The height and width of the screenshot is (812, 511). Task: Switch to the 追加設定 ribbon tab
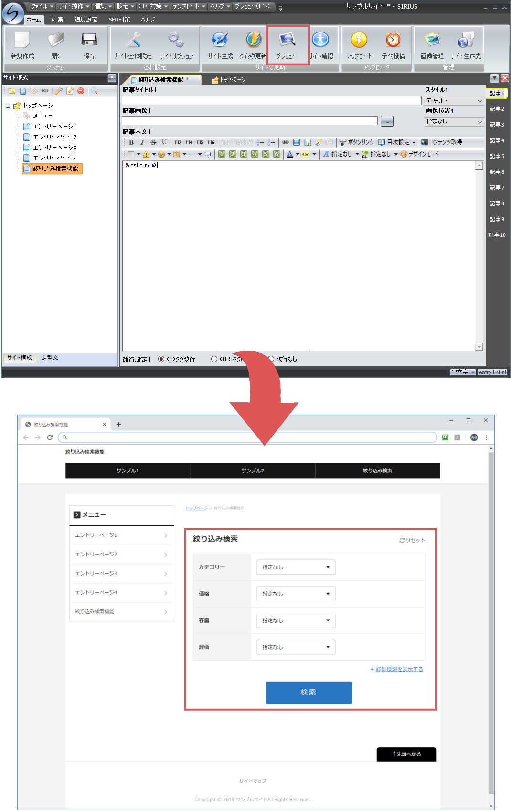coord(85,20)
